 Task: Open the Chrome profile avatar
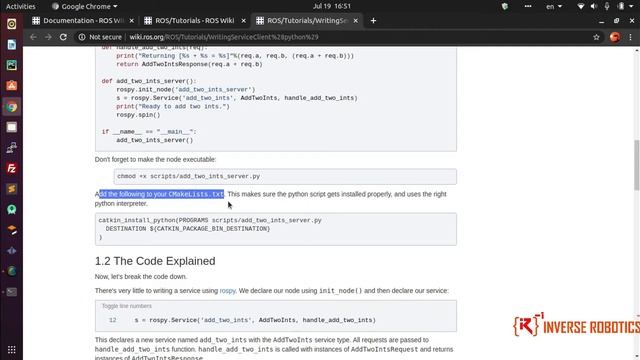[615, 37]
